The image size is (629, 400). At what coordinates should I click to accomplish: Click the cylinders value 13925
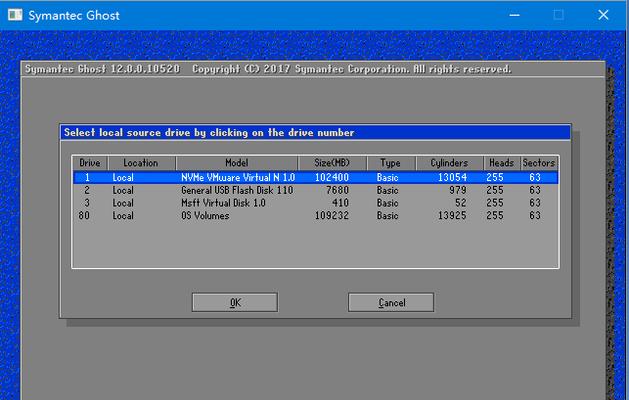click(x=452, y=215)
